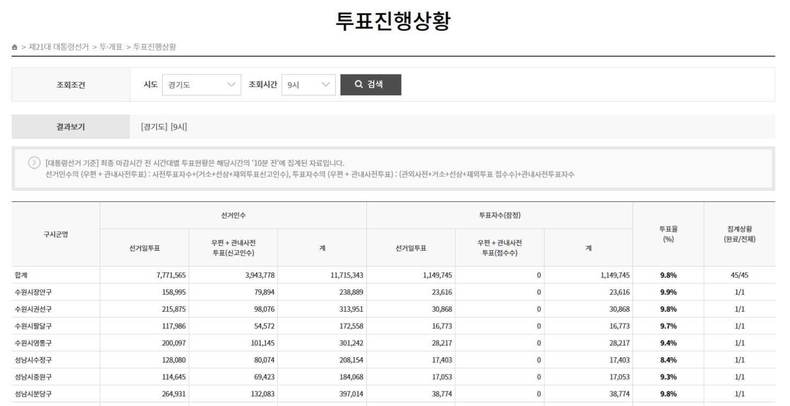790x406 pixels.
Task: Click the 우편 + 관내사전 투표(접수수) header
Action: pos(500,248)
